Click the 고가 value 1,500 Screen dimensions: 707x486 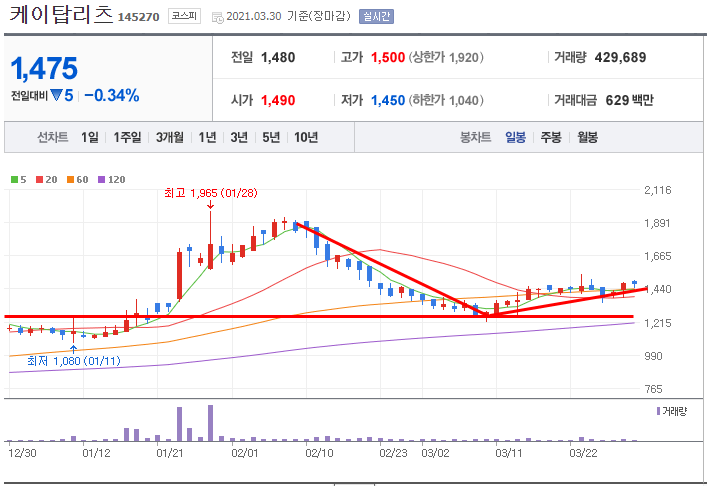(388, 58)
